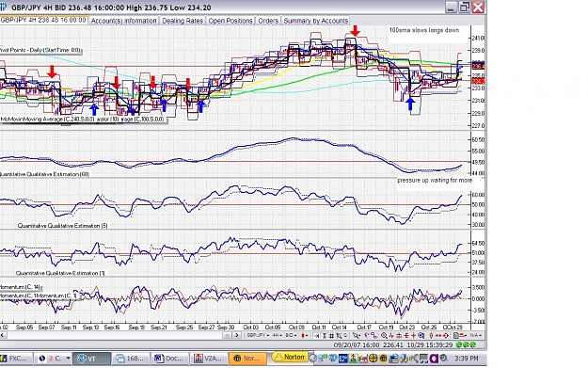This screenshot has height=368, width=588.
Task: Open the orange Nor... taskbar button
Action: (x=247, y=359)
